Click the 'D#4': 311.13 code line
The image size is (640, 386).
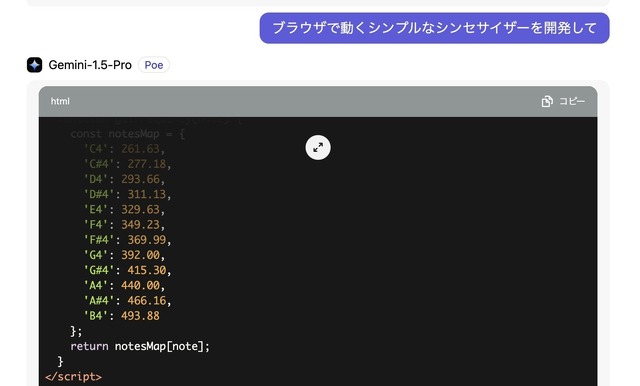click(127, 194)
